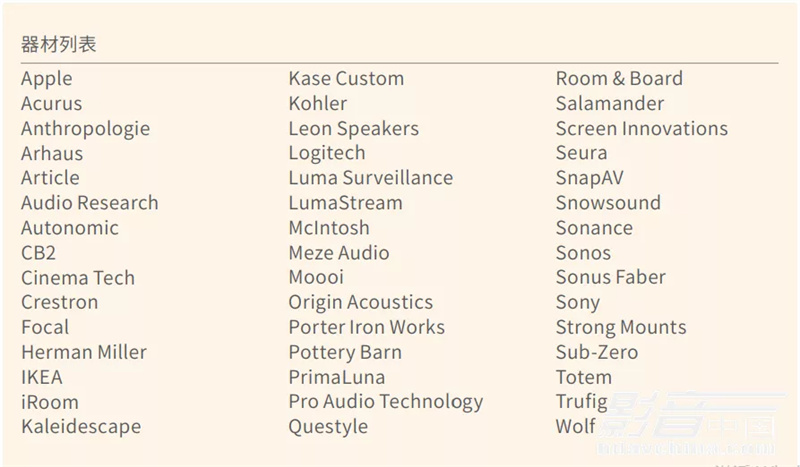Click the watermark logo at bottom right
Screen dimensions: 800x467
click(x=692, y=424)
